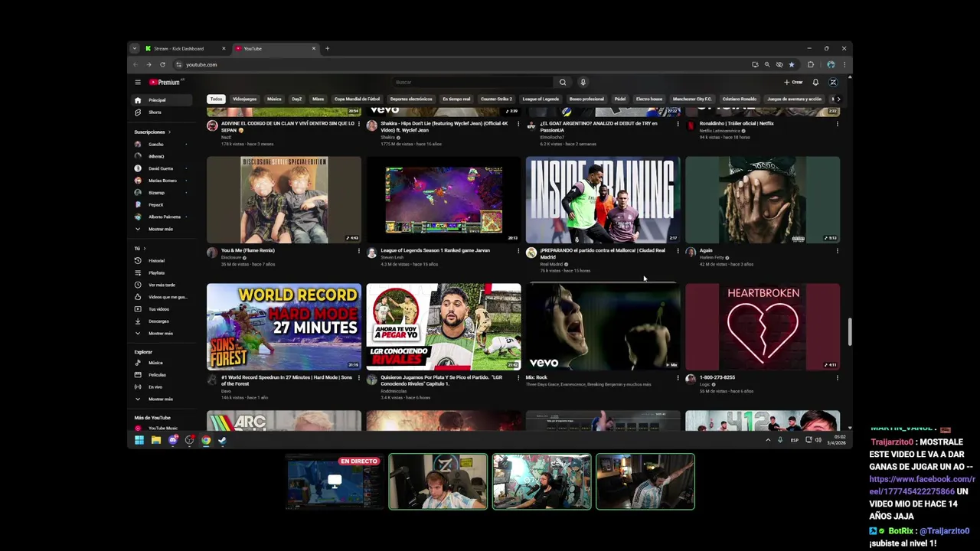Screen dimensions: 980x551
Task: Open options menu for 1-800-273-8255 video
Action: click(837, 378)
